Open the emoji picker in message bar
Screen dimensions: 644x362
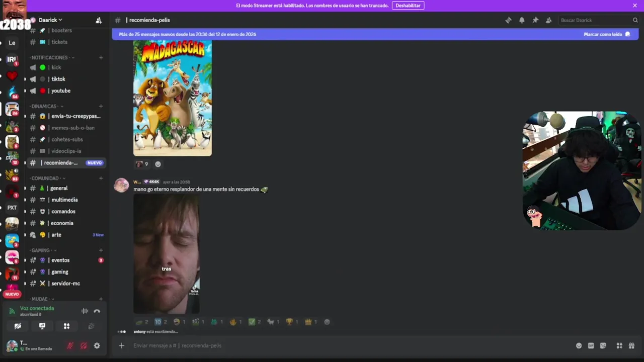click(579, 345)
